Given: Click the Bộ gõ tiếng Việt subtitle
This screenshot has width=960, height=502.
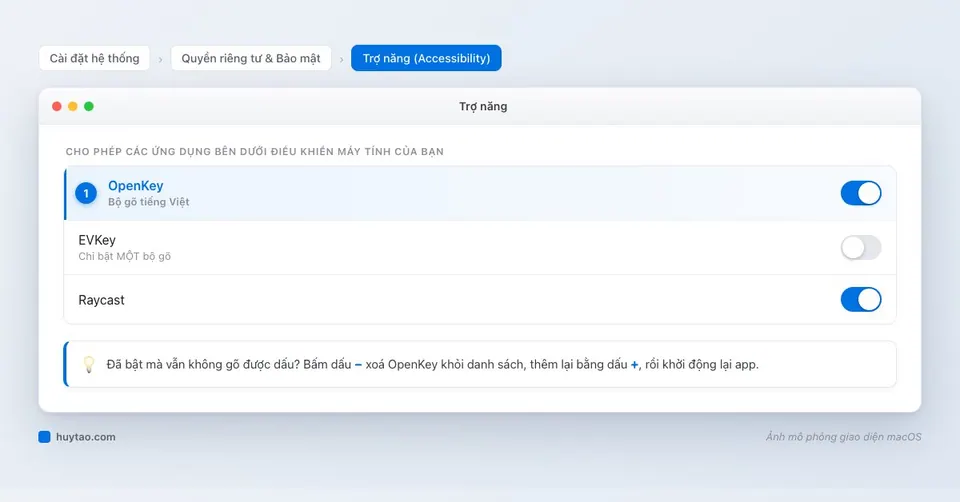Looking at the screenshot, I should [x=149, y=202].
